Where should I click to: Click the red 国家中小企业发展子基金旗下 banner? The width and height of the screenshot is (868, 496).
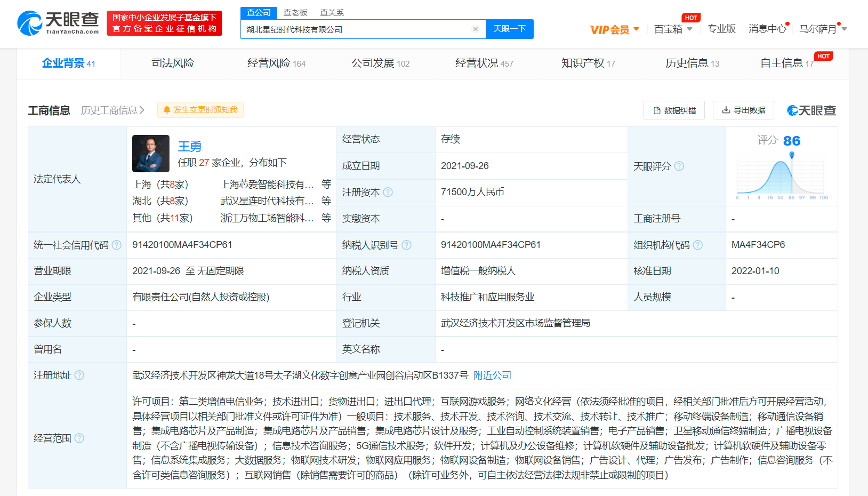click(164, 23)
